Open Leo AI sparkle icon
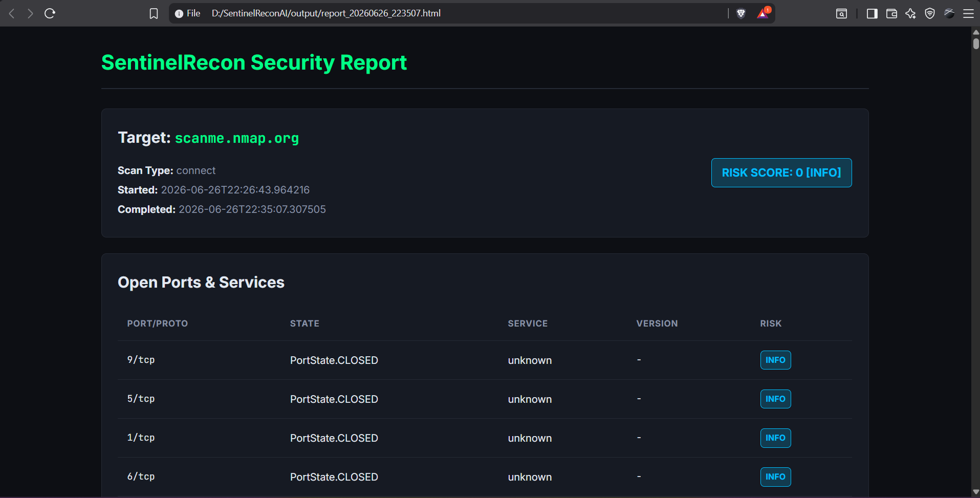Viewport: 980px width, 498px height. tap(910, 14)
